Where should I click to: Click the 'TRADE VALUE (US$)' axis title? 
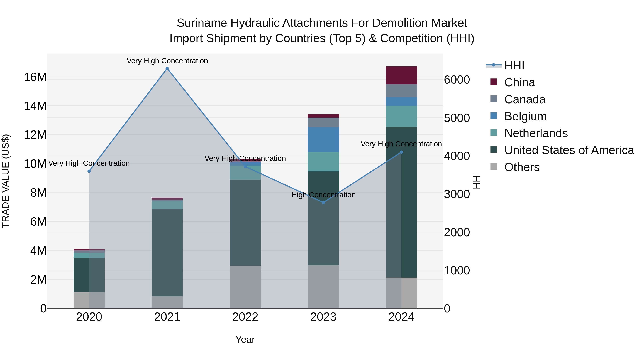tap(6, 181)
